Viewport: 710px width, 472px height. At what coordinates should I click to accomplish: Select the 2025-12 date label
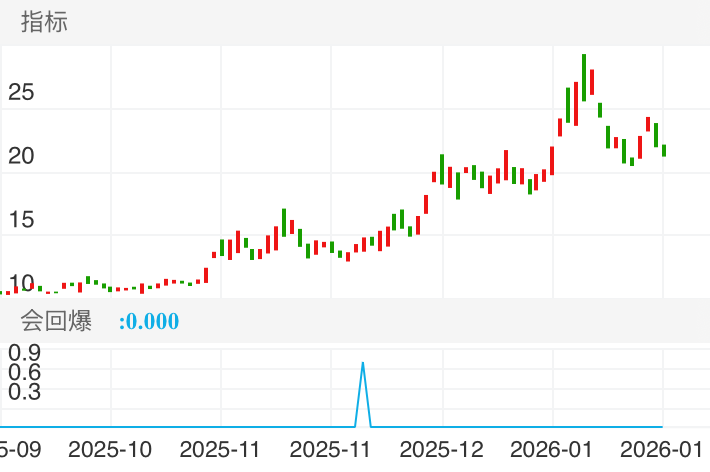pyautogui.click(x=442, y=450)
